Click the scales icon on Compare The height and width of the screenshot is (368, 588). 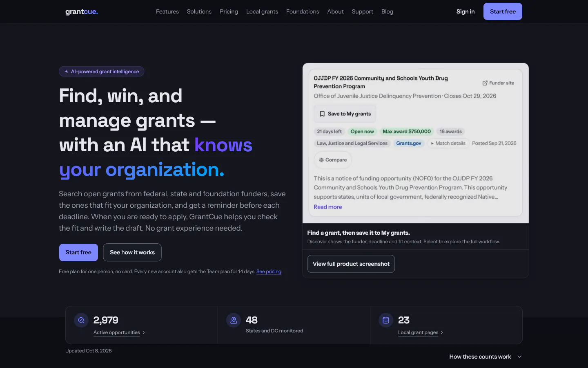(321, 160)
